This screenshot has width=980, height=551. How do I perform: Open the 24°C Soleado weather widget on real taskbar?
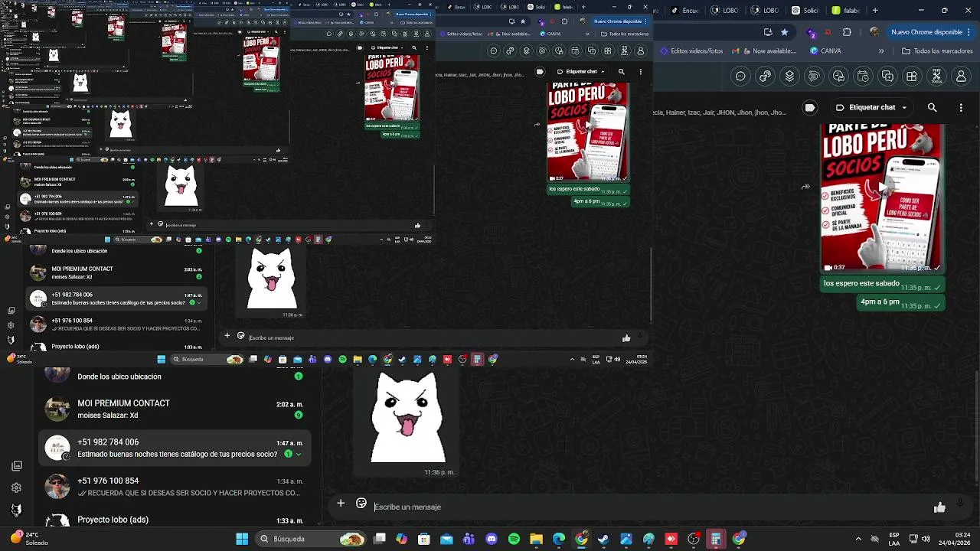pyautogui.click(x=31, y=539)
